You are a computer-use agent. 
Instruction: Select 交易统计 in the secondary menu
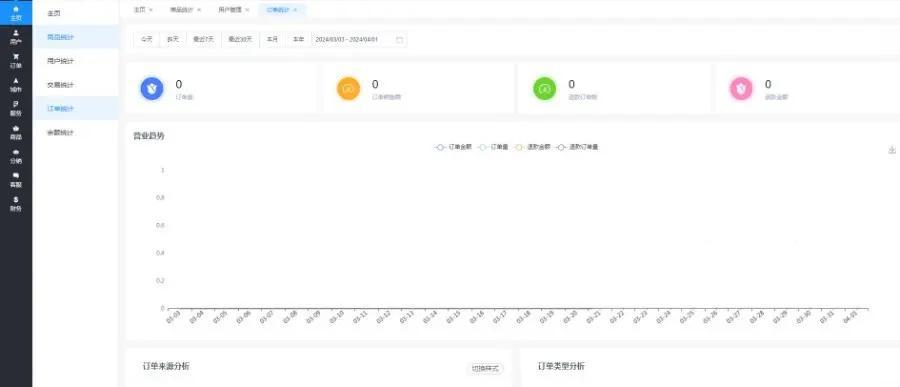76,84
